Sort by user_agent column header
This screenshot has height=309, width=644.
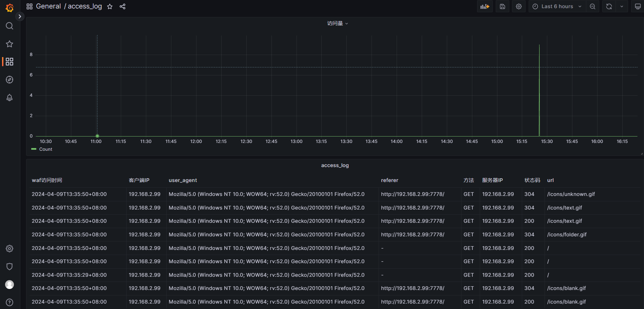click(x=183, y=180)
